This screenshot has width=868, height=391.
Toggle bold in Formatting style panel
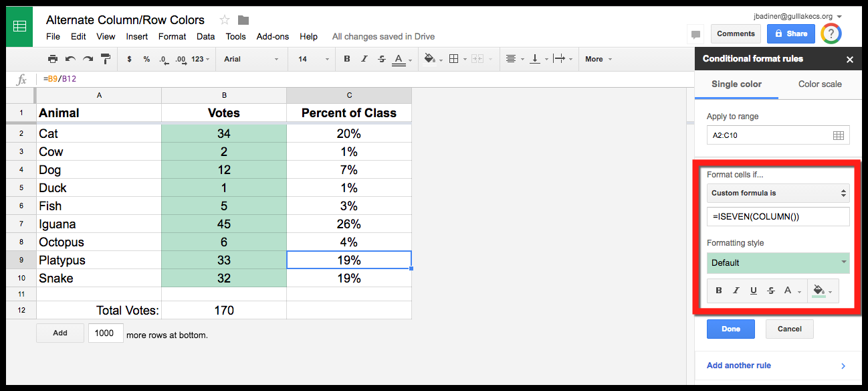coord(719,291)
